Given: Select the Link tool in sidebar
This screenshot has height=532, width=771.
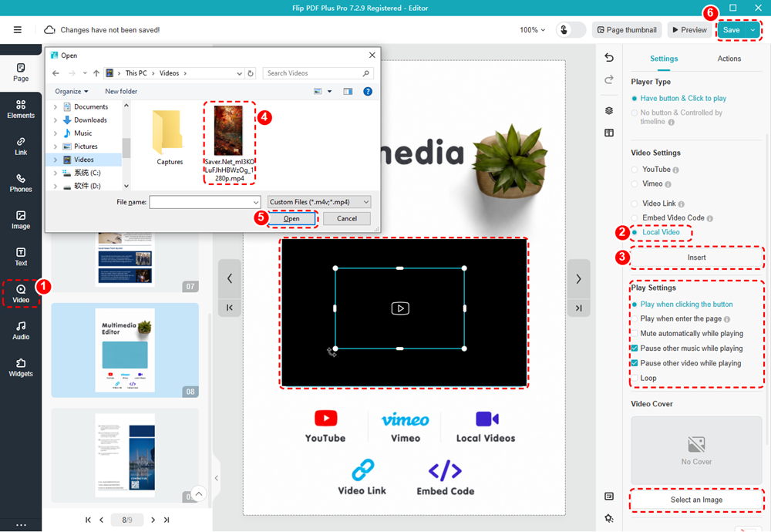Looking at the screenshot, I should 21,146.
